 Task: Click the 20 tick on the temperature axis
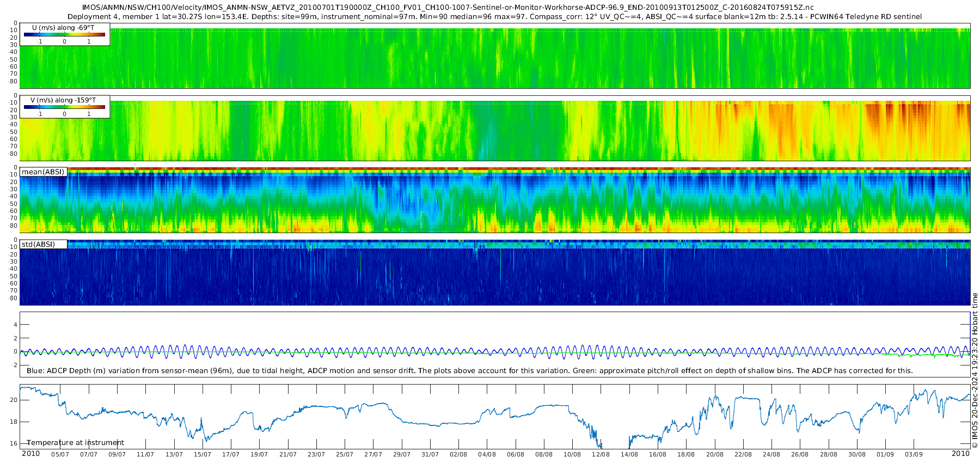point(13,400)
